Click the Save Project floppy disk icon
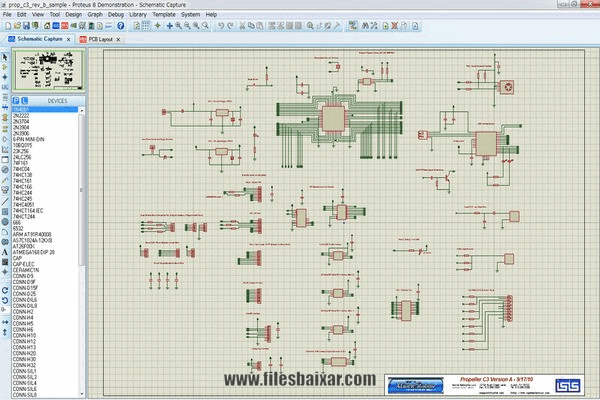 [26, 26]
